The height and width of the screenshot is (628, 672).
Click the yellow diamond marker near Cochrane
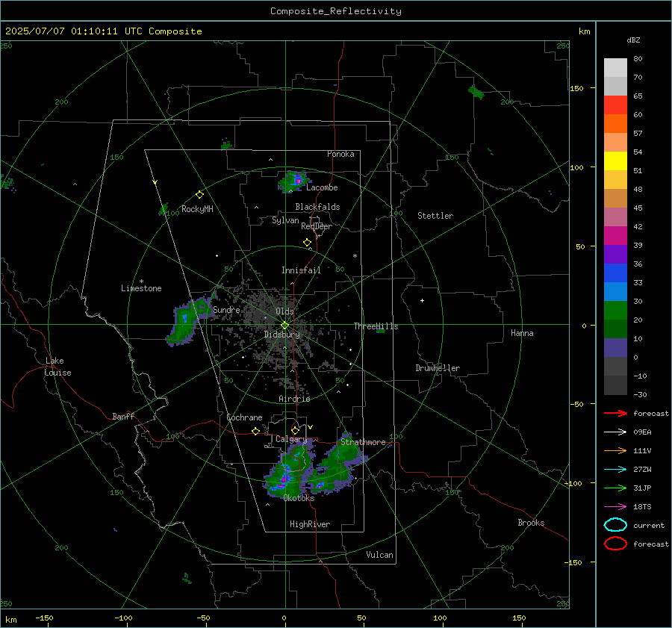tap(255, 432)
